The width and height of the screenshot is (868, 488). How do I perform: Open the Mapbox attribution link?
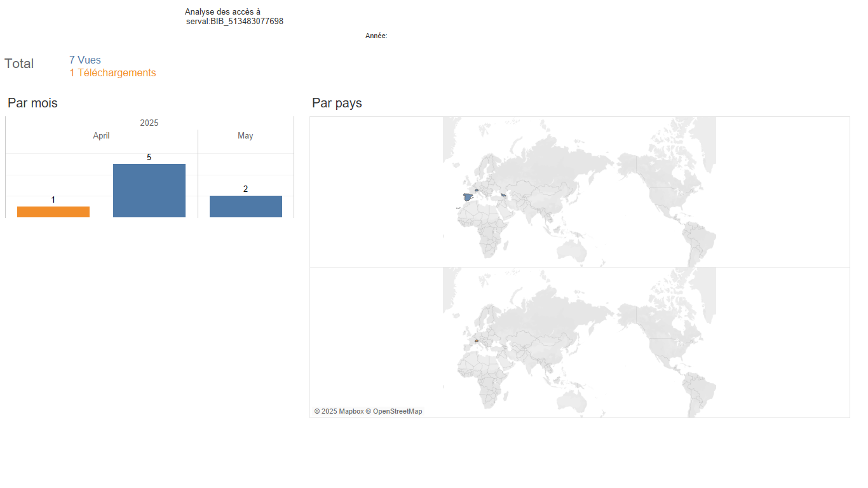coord(339,412)
